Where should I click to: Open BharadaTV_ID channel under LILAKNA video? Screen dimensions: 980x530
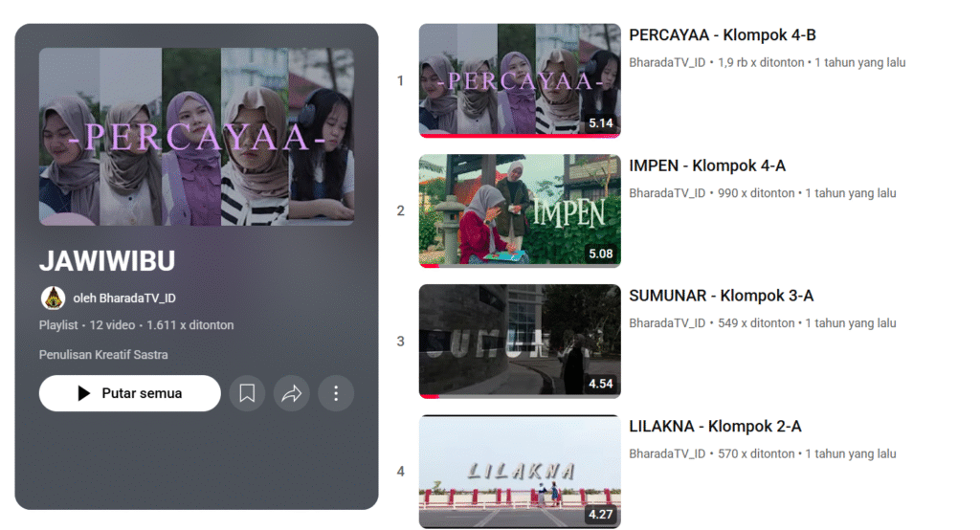(x=667, y=453)
